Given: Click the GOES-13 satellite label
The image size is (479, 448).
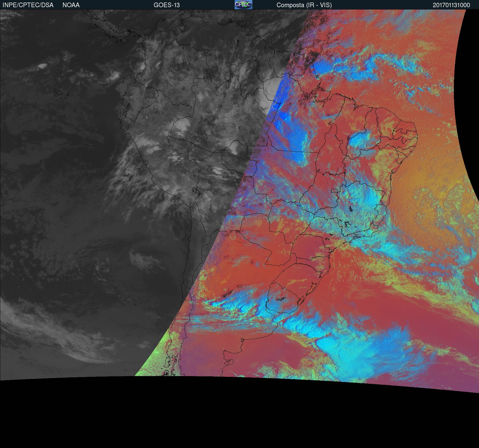Looking at the screenshot, I should pyautogui.click(x=166, y=5).
